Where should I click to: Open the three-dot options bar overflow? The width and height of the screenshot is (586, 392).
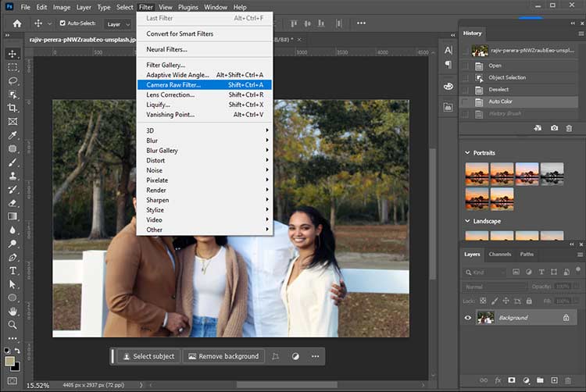coord(361,23)
